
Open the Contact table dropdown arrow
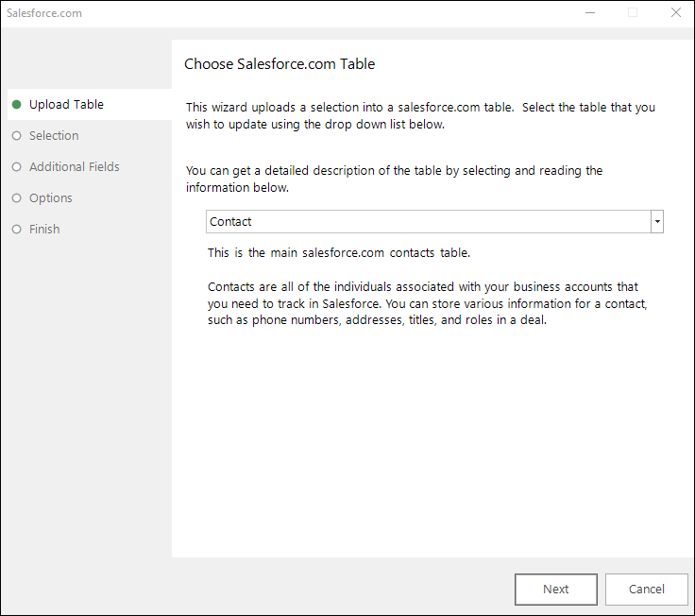click(x=657, y=222)
